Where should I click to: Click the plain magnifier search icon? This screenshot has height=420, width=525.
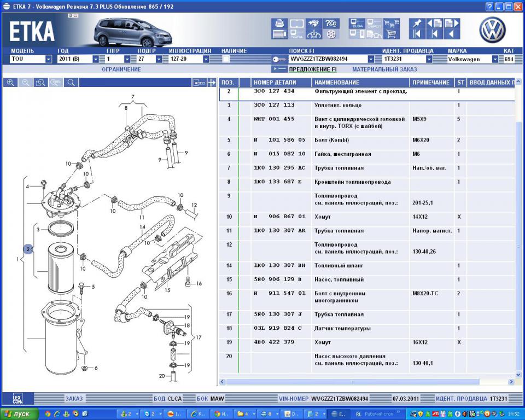pyautogui.click(x=71, y=83)
